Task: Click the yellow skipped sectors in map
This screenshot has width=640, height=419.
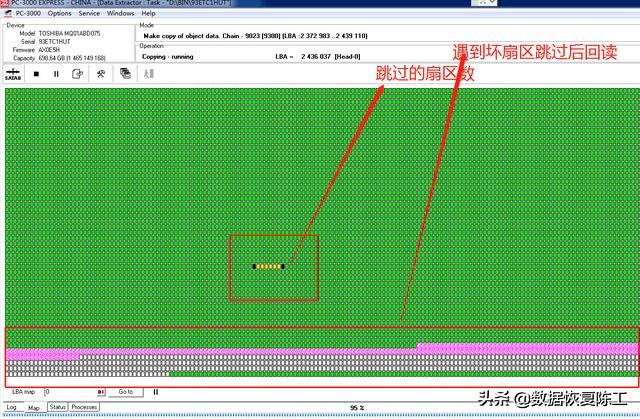Action: coord(268,266)
